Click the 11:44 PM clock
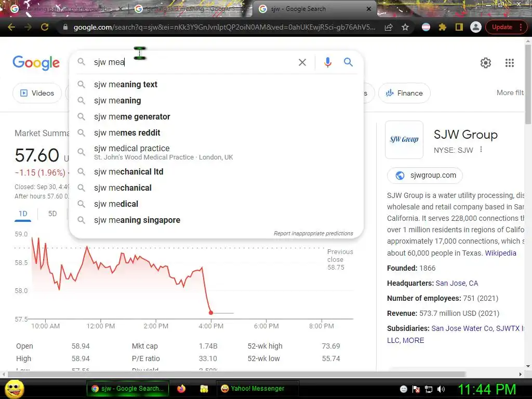 coord(487,389)
